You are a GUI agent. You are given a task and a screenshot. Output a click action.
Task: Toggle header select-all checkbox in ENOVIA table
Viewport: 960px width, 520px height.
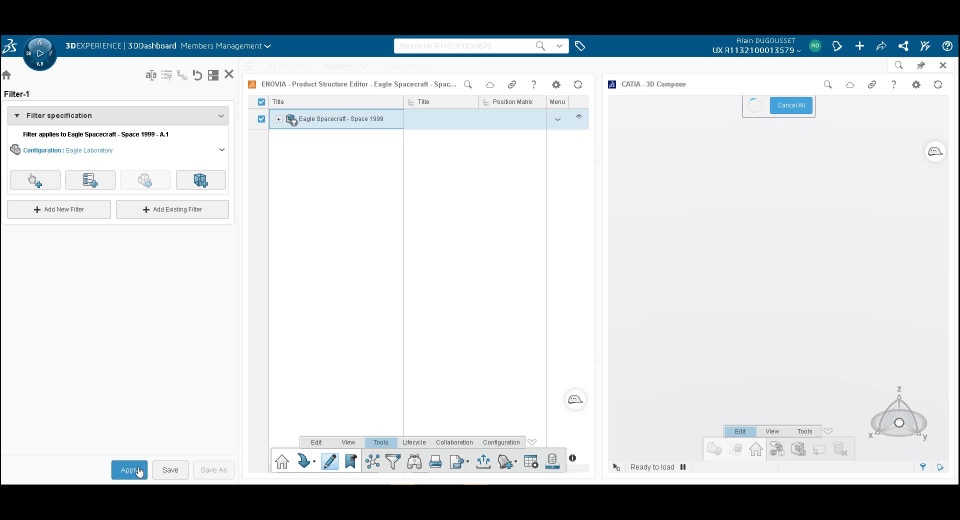tap(261, 102)
